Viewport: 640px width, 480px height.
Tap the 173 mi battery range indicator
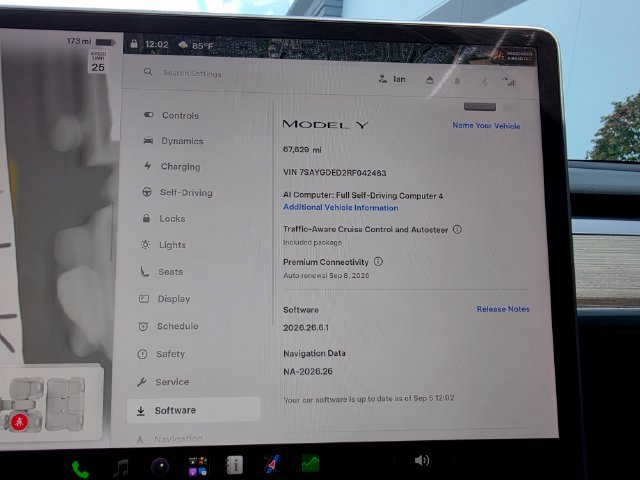click(x=91, y=42)
